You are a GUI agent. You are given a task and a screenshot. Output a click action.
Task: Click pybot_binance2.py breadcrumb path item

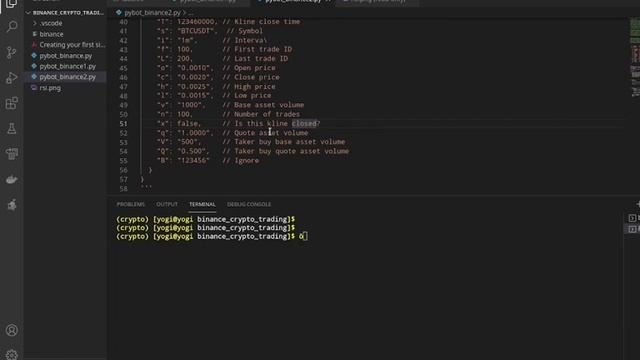tap(152, 13)
